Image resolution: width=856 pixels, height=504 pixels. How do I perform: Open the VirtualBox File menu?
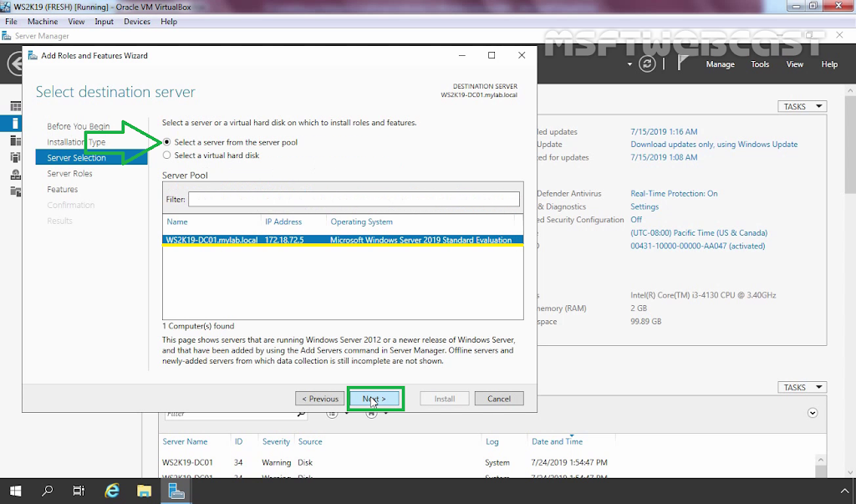[x=11, y=21]
